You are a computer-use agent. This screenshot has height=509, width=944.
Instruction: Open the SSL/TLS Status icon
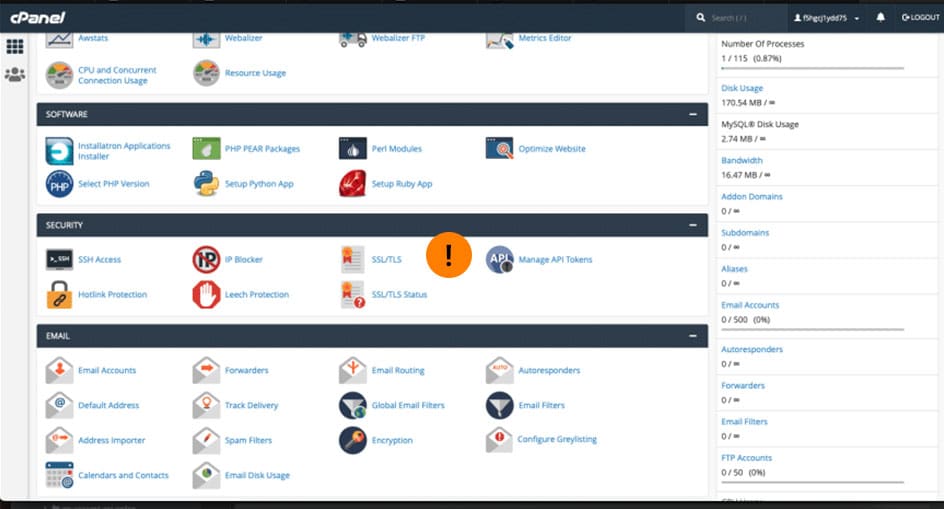[353, 295]
